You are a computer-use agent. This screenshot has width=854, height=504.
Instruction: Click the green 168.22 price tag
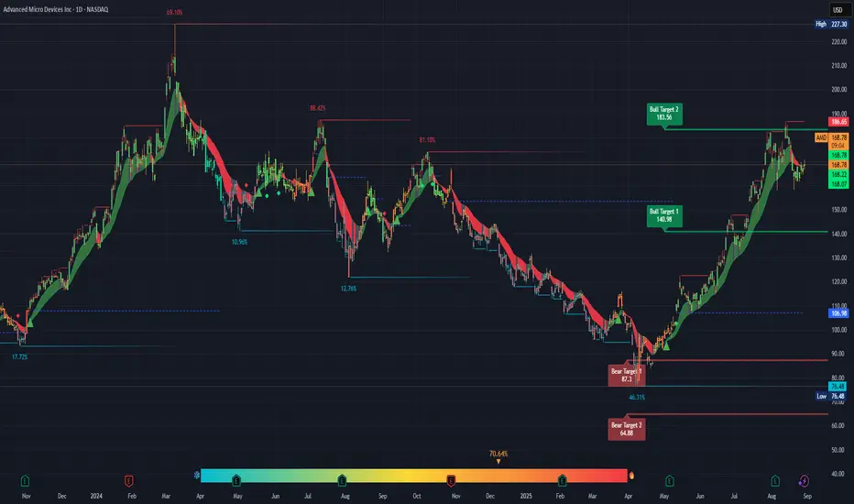point(838,175)
